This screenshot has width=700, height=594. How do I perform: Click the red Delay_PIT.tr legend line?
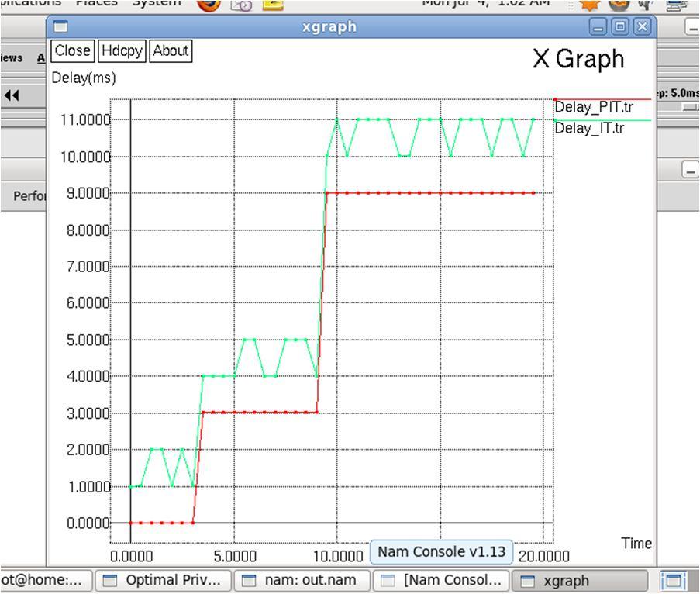[602, 99]
